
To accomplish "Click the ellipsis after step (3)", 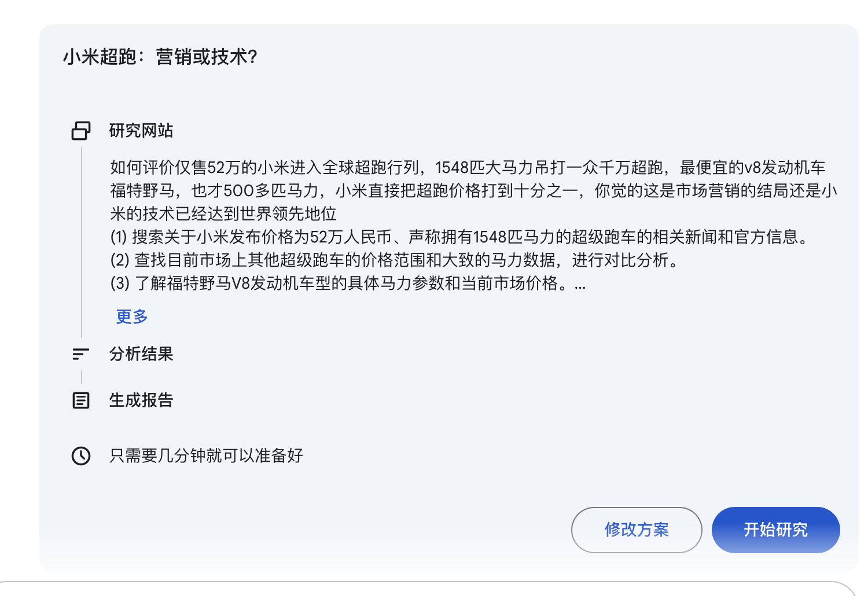I will (x=580, y=284).
